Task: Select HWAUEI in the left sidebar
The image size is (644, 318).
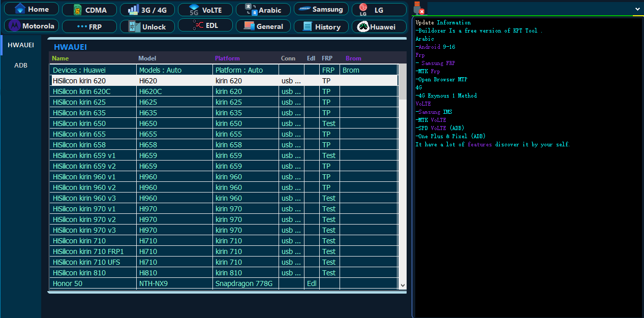Action: point(21,45)
